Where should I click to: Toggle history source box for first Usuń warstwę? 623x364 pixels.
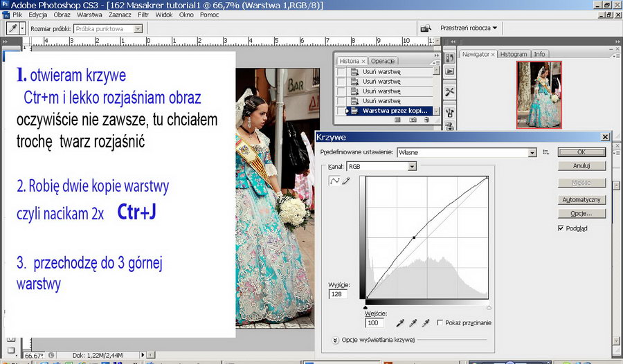point(342,71)
